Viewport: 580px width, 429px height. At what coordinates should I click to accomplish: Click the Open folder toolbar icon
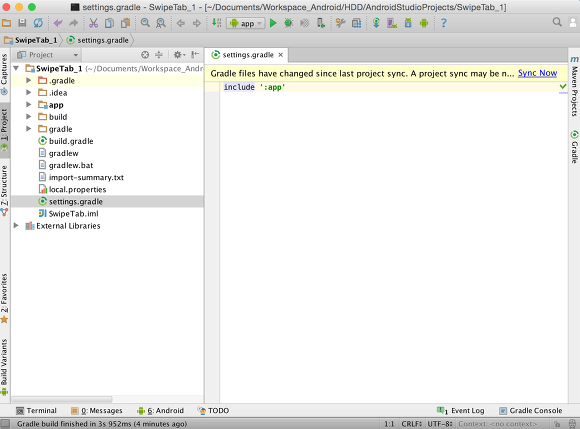7,23
